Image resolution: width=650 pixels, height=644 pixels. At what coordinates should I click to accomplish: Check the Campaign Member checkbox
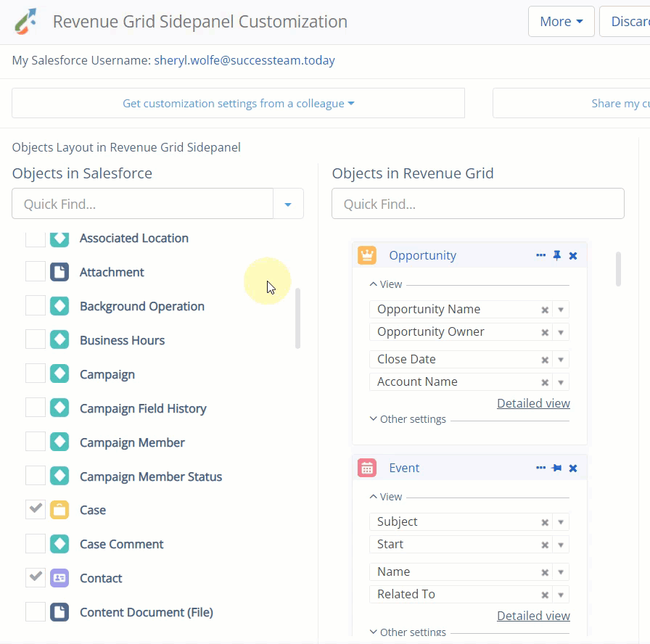tap(36, 442)
